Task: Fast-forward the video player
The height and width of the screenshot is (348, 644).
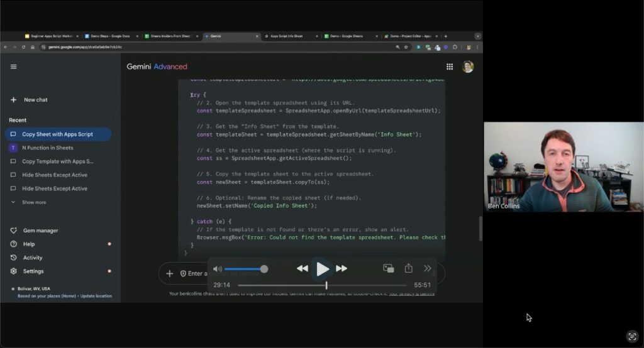Action: (x=341, y=268)
